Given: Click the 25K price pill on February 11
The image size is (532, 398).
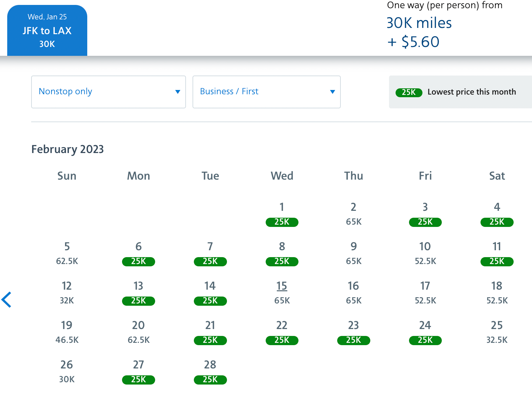Looking at the screenshot, I should pos(497,261).
